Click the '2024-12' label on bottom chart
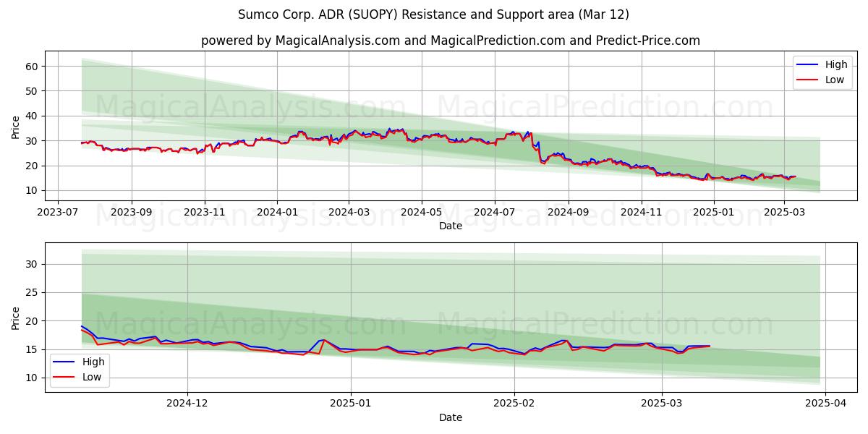This screenshot has height=434, width=868. tap(187, 405)
